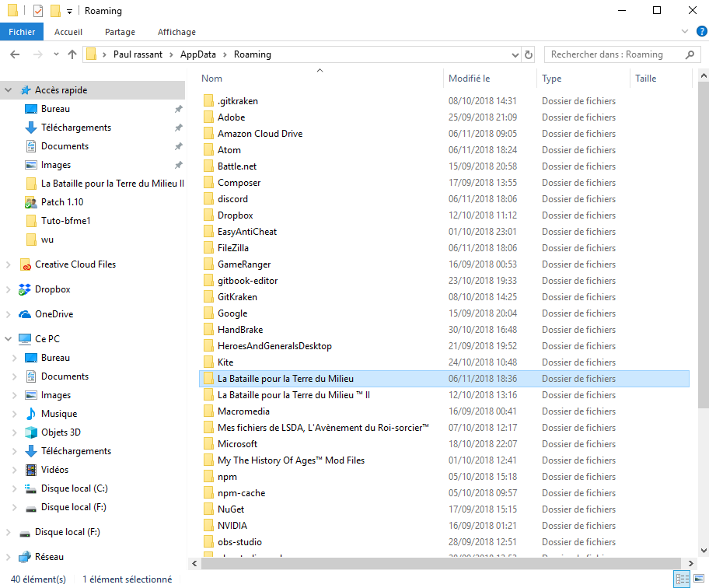The image size is (709, 588).
Task: Switch to Large icons view in status bar
Action: coord(699,579)
